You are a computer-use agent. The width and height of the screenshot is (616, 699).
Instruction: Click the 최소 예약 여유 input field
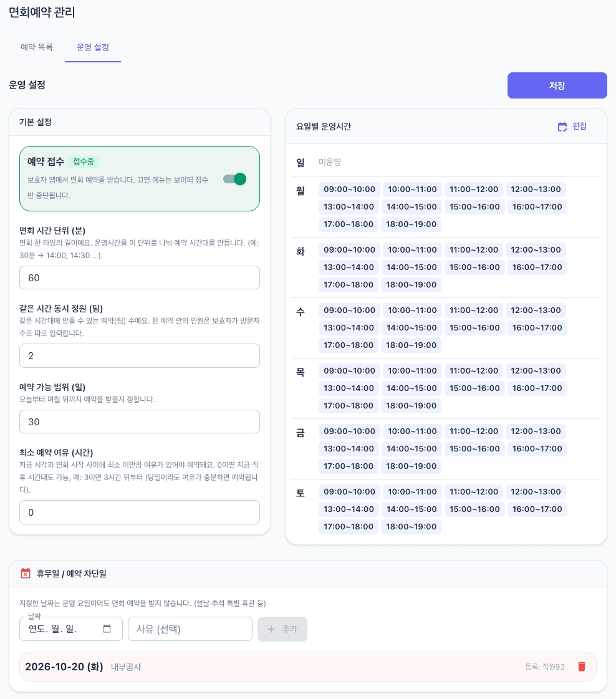coord(140,512)
